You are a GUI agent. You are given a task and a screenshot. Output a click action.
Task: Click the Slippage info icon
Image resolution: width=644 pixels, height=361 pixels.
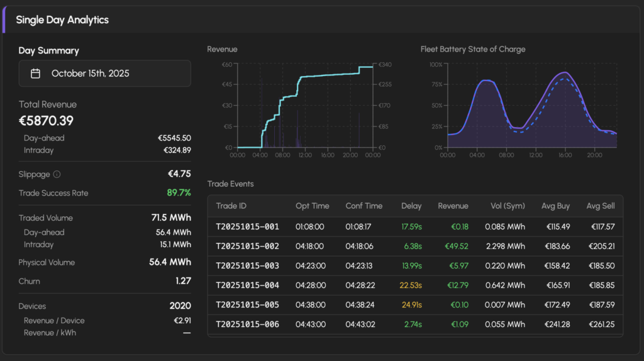(x=57, y=174)
